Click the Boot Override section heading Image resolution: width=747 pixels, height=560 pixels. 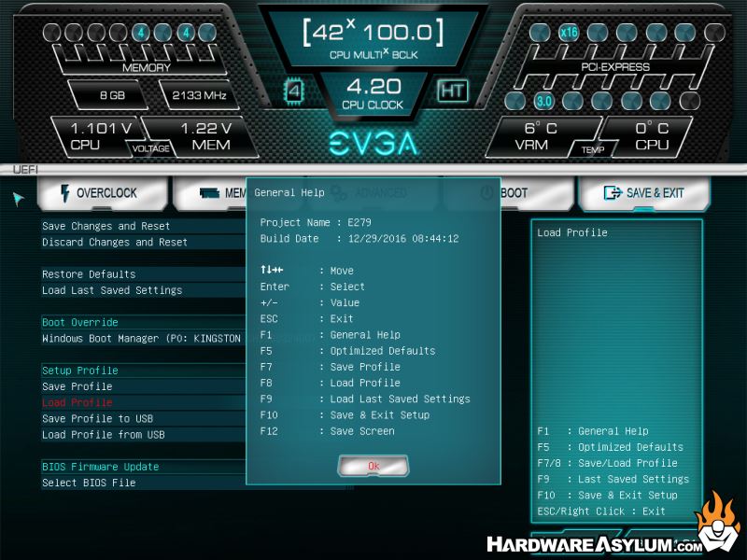pos(80,322)
